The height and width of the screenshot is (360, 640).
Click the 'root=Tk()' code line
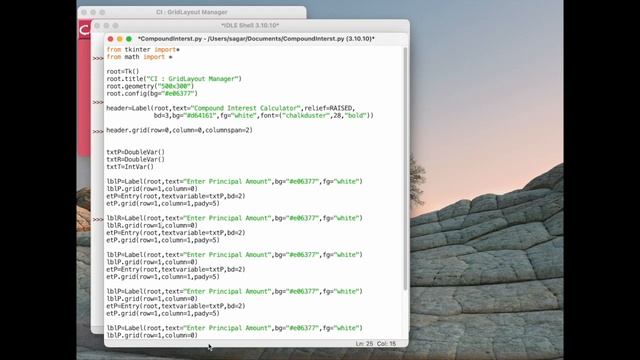tap(122, 71)
